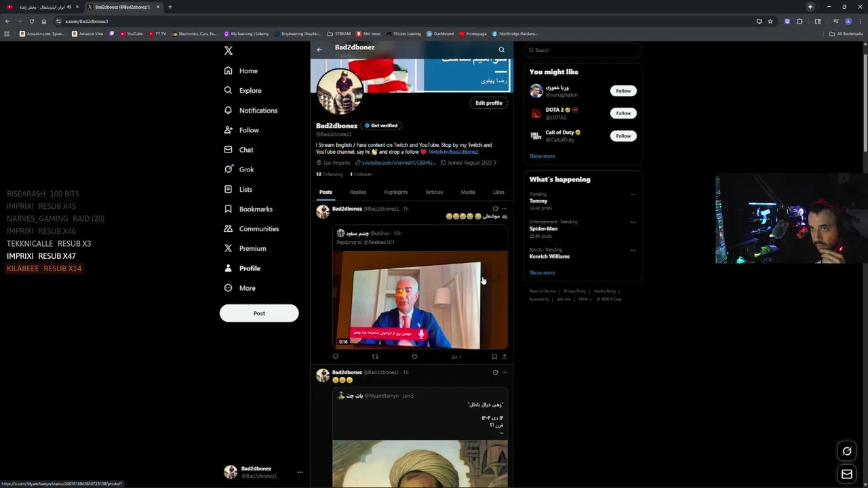Open the Spider-Man trending topic

coord(543,228)
